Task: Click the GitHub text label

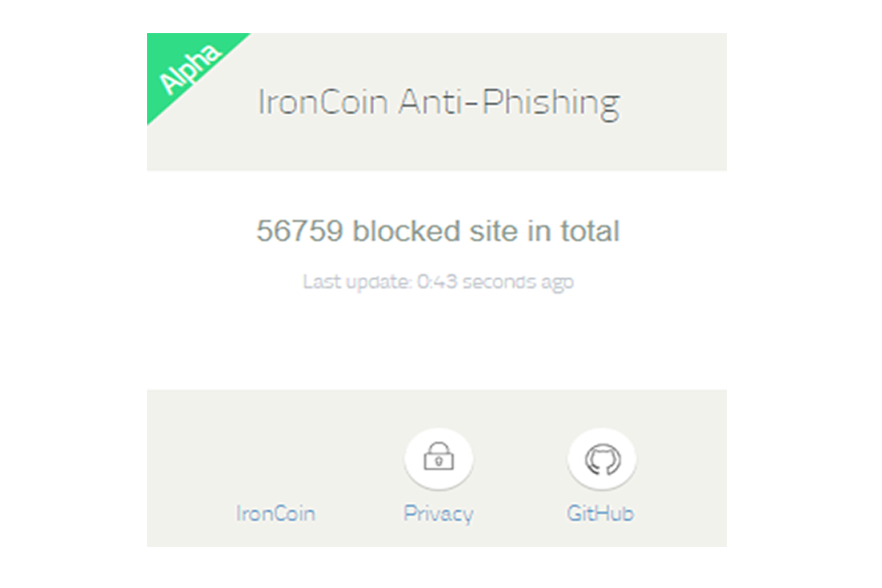Action: tap(601, 512)
